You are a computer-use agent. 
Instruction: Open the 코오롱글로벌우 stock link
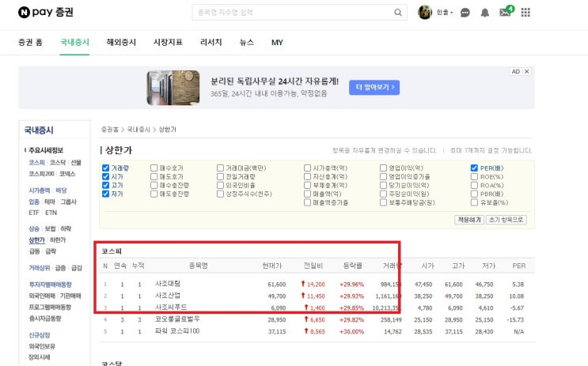(177, 319)
